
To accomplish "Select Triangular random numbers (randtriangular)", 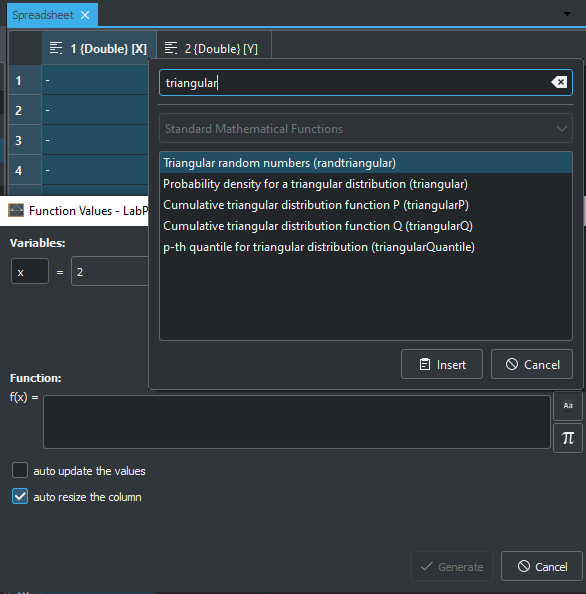I will tap(366, 163).
